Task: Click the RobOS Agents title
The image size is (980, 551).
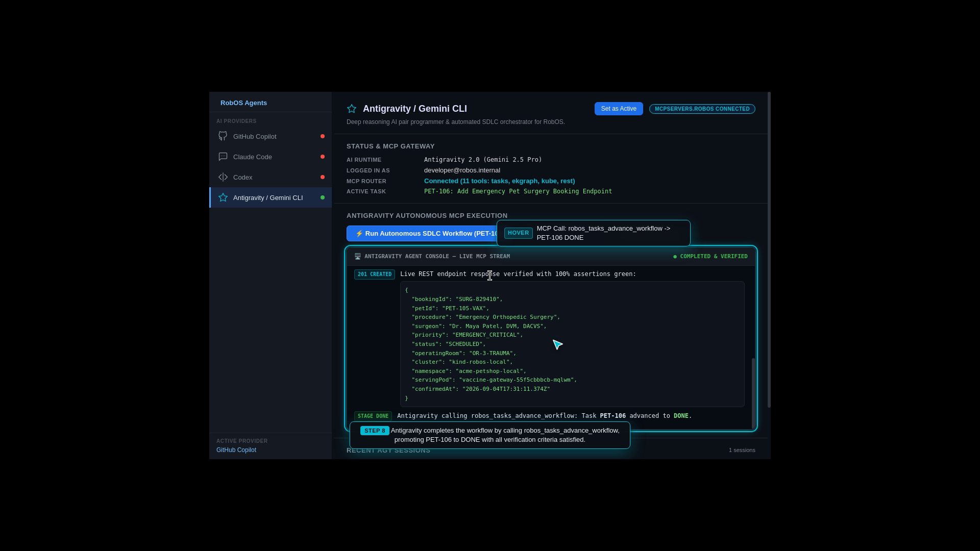Action: click(x=243, y=103)
